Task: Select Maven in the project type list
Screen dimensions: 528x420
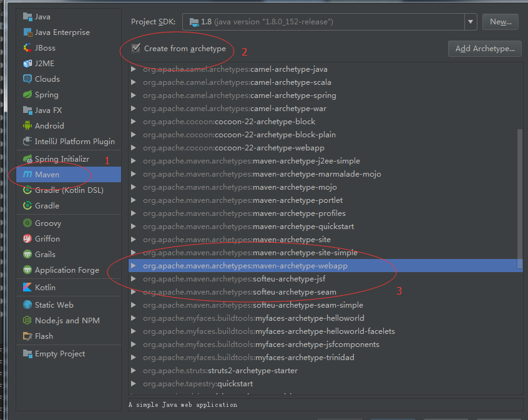Action: (47, 175)
